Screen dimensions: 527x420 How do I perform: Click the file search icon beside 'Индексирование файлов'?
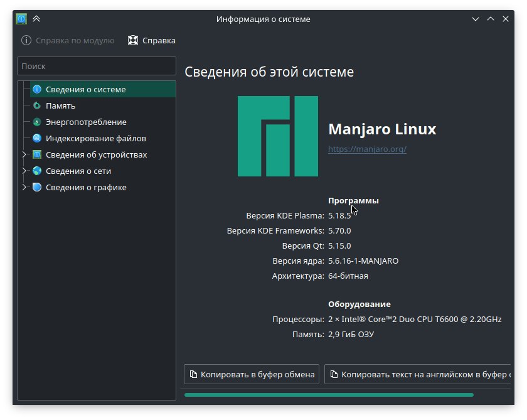tap(37, 138)
